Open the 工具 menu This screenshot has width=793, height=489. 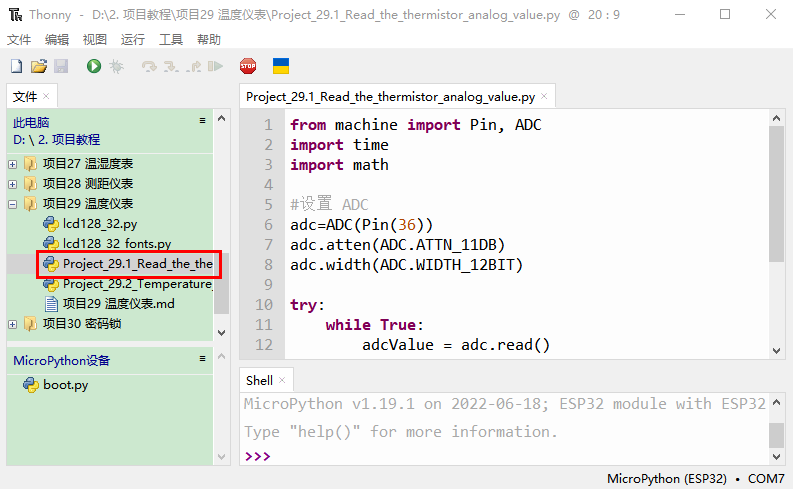(171, 40)
